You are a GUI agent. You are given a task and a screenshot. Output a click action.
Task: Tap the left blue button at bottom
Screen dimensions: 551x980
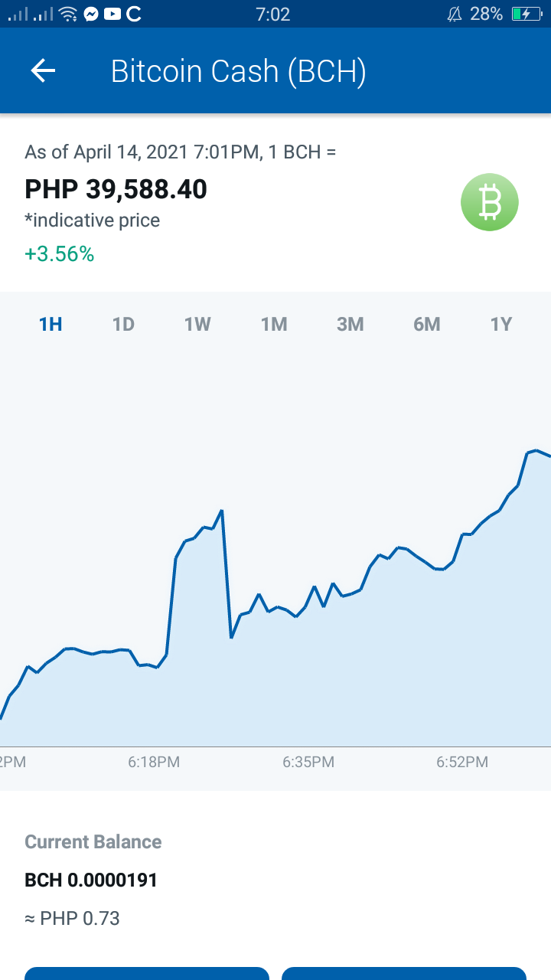(x=147, y=973)
